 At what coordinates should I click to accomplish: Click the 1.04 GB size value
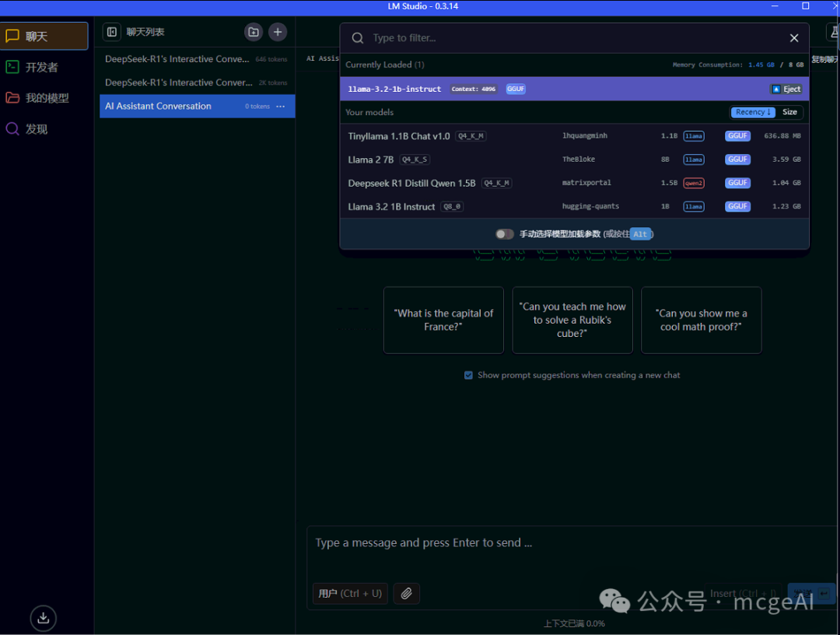coord(786,183)
